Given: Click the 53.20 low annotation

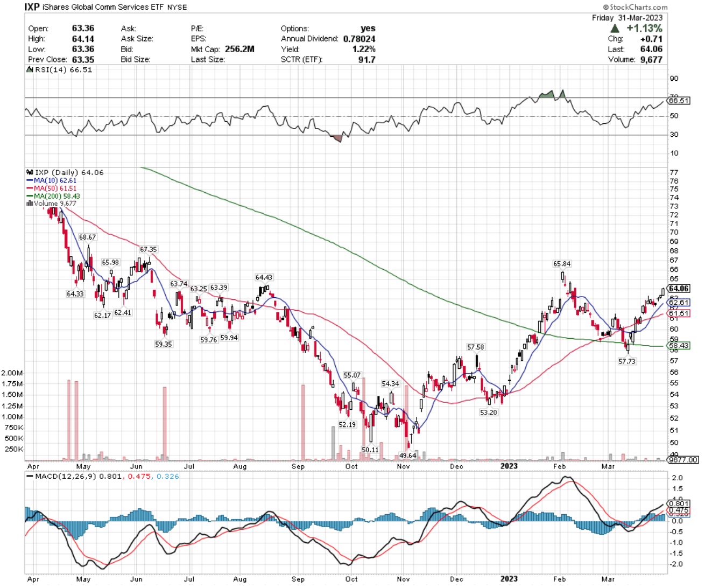Looking at the screenshot, I should coord(489,412).
